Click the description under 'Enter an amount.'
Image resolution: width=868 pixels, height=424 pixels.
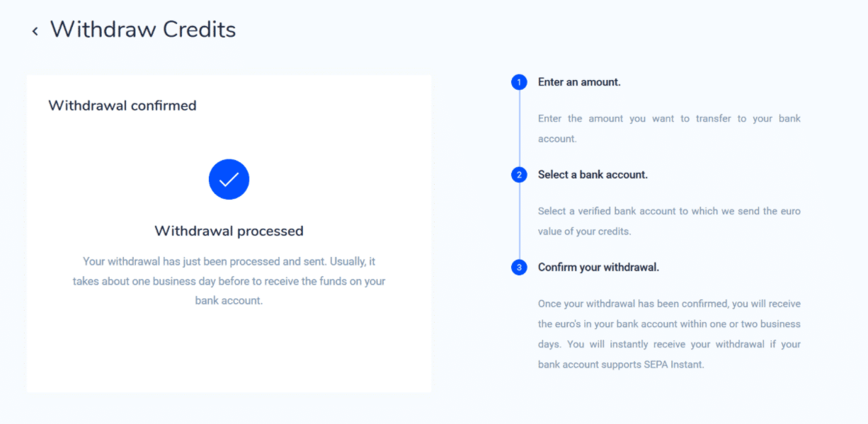[669, 128]
